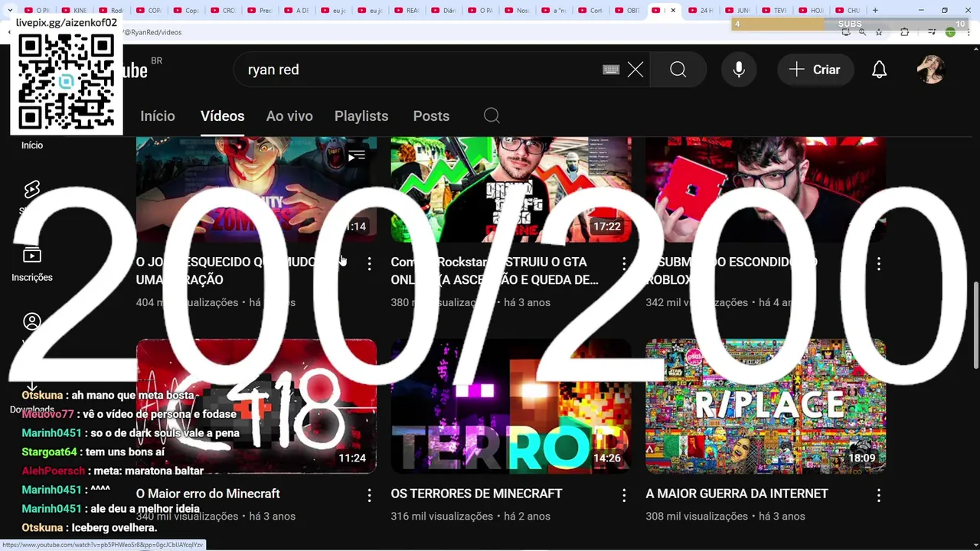The height and width of the screenshot is (551, 980).
Task: Open the browser zoom magnifier icon
Action: 862,32
